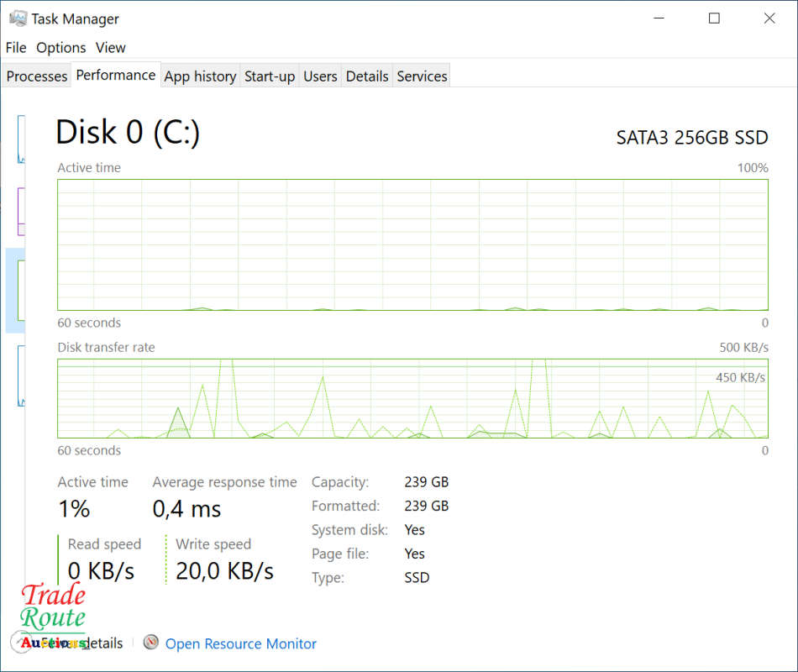The height and width of the screenshot is (672, 798).
Task: Click inside the Disk transfer rate graph
Action: click(412, 398)
